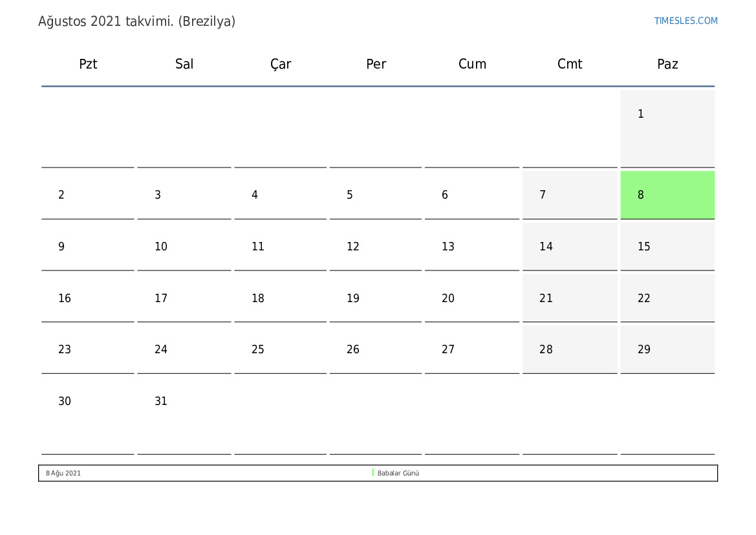Click the Babalar Günü legend entry
The width and height of the screenshot is (756, 535).
(x=398, y=473)
